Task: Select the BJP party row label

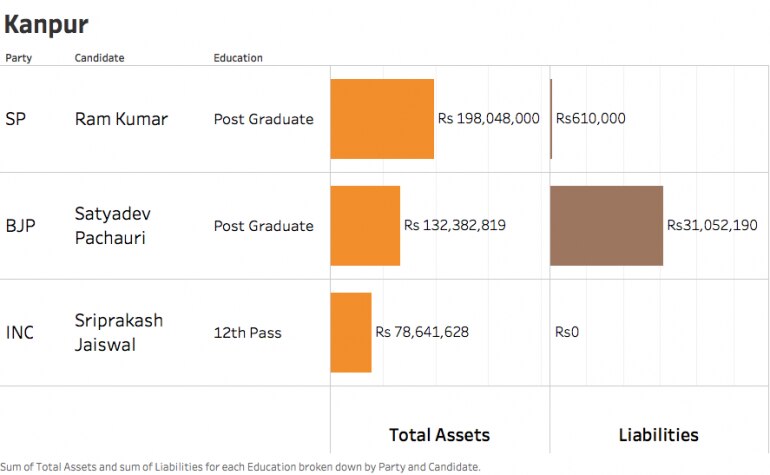Action: (20, 226)
